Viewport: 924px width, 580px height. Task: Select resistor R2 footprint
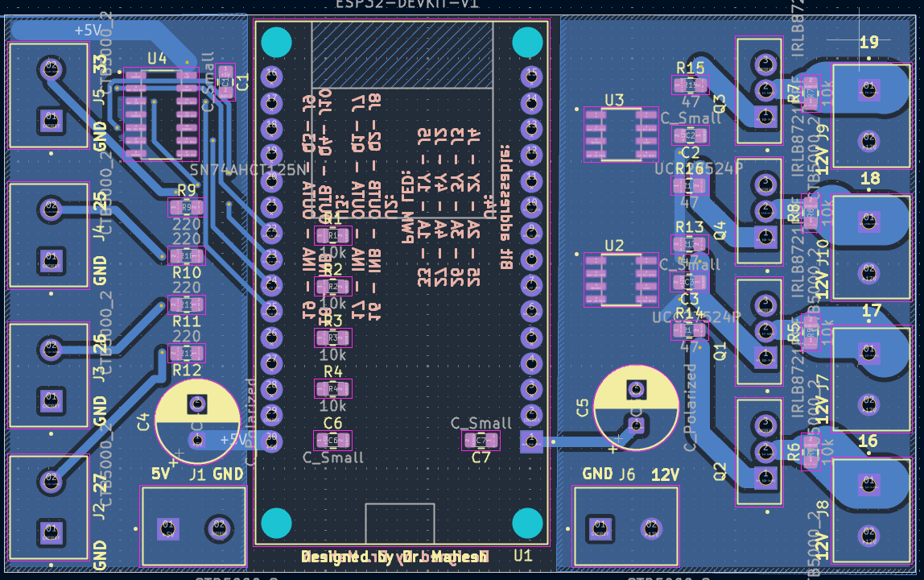click(333, 287)
